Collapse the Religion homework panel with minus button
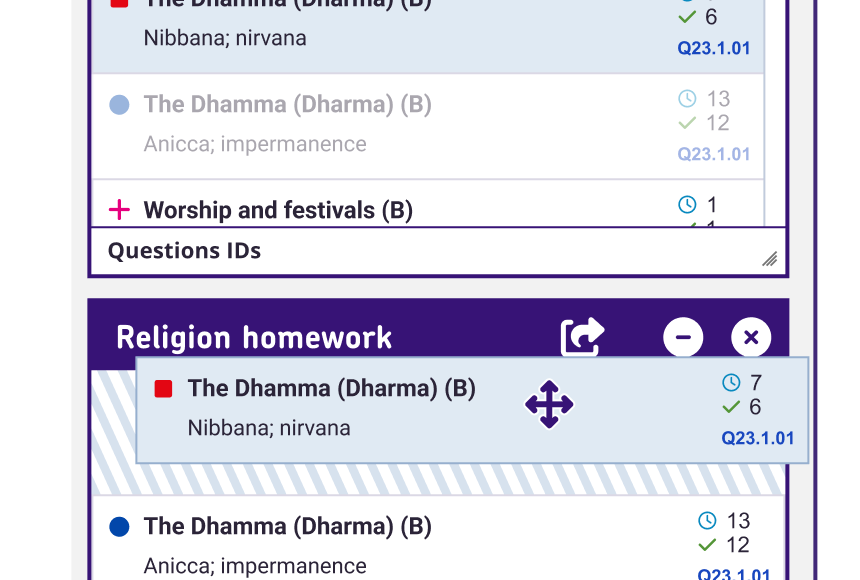This screenshot has width=860, height=580. [683, 337]
